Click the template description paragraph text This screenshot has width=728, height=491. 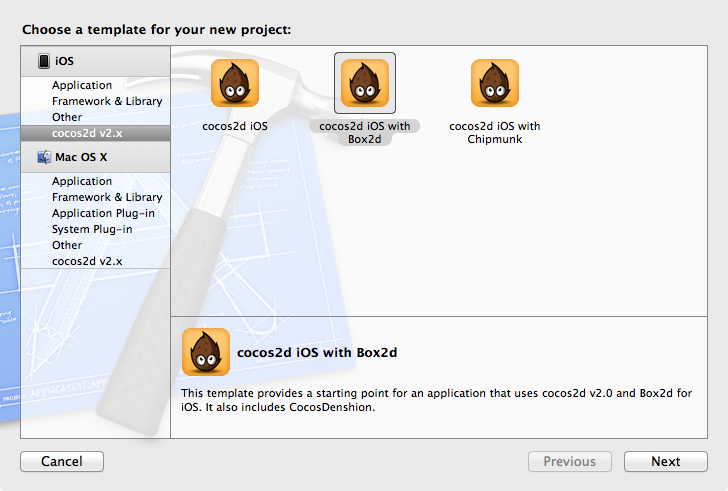(436, 400)
